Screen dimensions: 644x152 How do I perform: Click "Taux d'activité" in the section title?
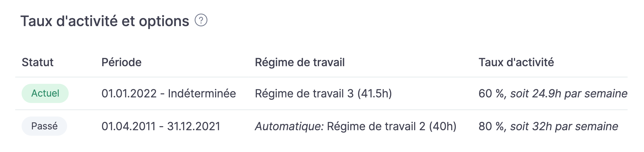tap(69, 21)
